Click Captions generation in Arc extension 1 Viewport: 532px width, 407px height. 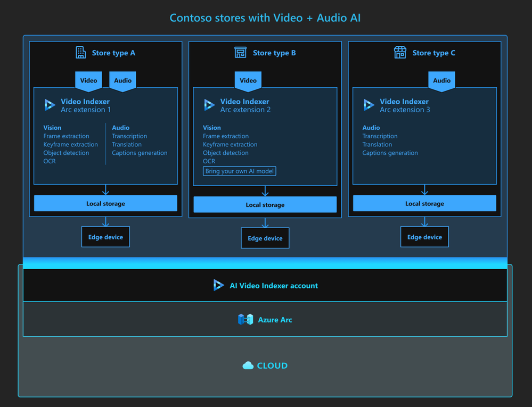tap(140, 153)
